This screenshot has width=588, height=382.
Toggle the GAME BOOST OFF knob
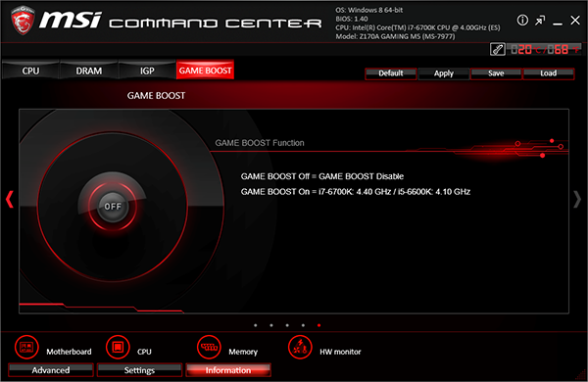point(113,207)
